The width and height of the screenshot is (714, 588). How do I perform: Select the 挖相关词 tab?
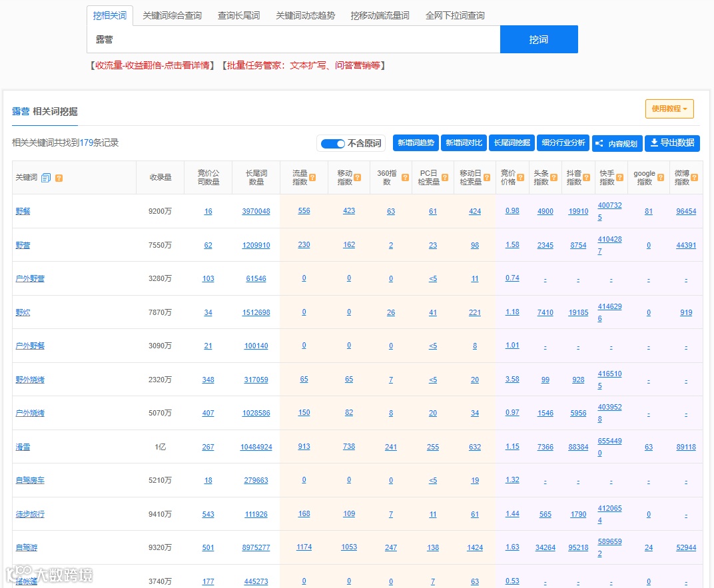pyautogui.click(x=110, y=15)
